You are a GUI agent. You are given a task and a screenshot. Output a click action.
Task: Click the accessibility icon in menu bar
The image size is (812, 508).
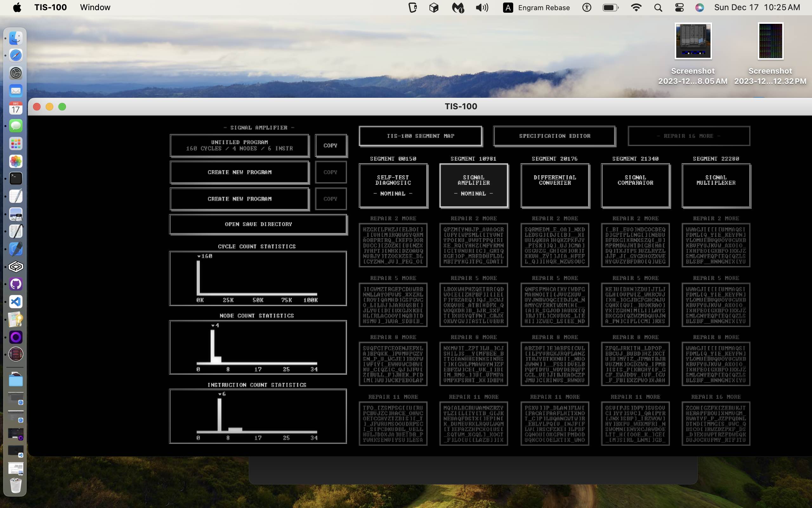point(586,7)
